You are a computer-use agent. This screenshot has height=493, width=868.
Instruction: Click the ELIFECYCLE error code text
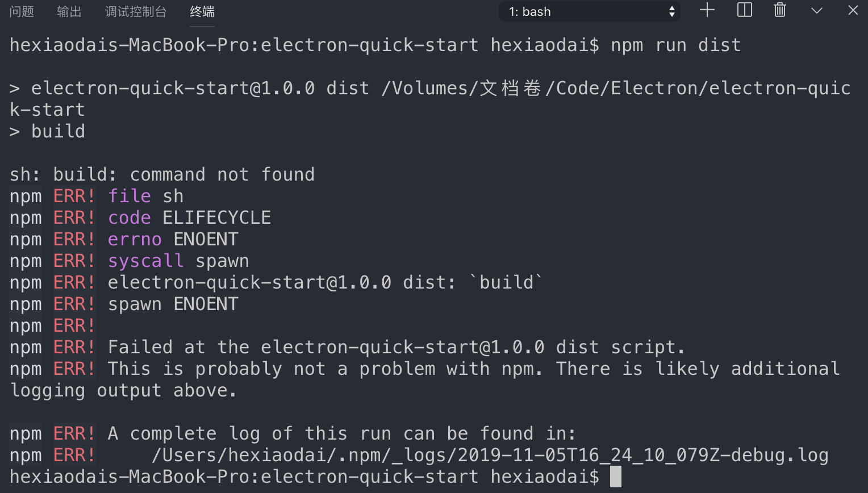point(217,218)
